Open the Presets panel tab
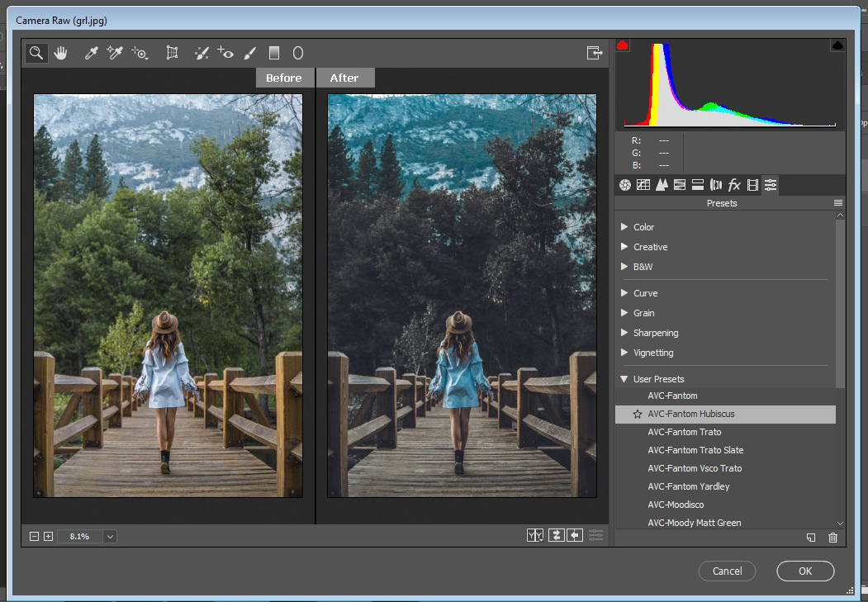 (x=771, y=185)
